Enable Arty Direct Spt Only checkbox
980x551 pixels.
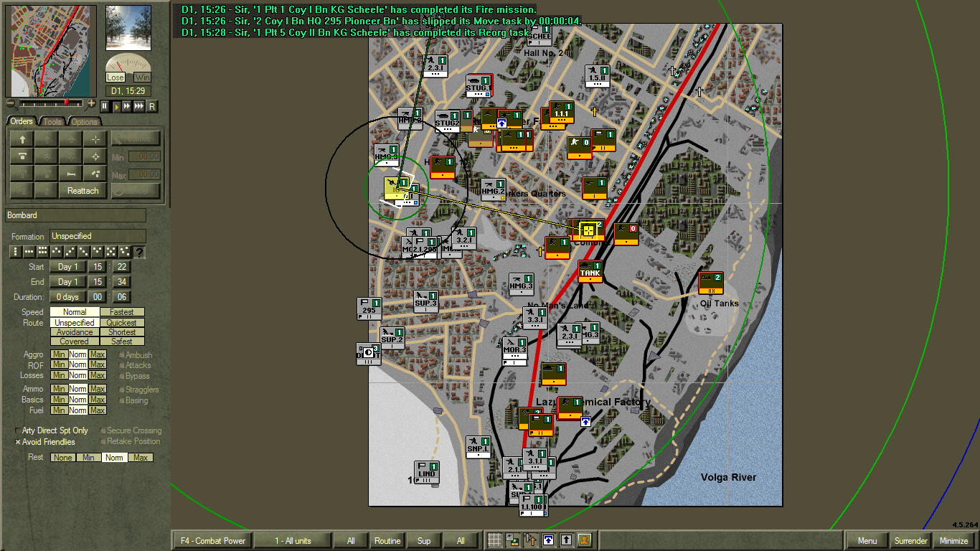pos(19,430)
